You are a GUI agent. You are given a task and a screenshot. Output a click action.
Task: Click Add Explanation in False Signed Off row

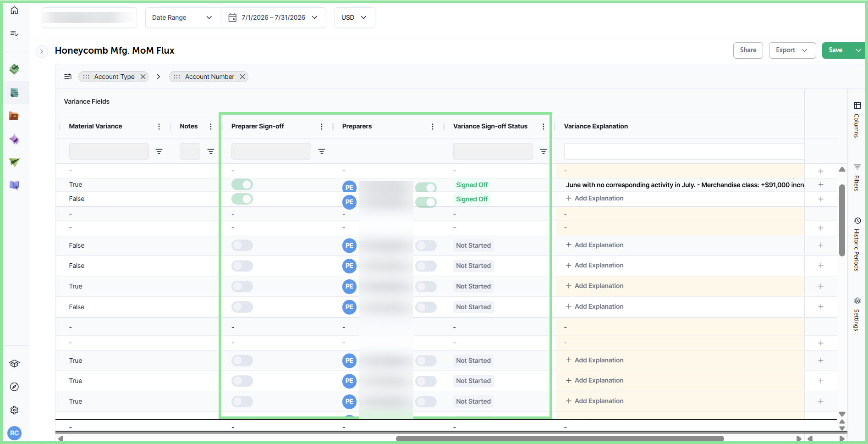595,198
